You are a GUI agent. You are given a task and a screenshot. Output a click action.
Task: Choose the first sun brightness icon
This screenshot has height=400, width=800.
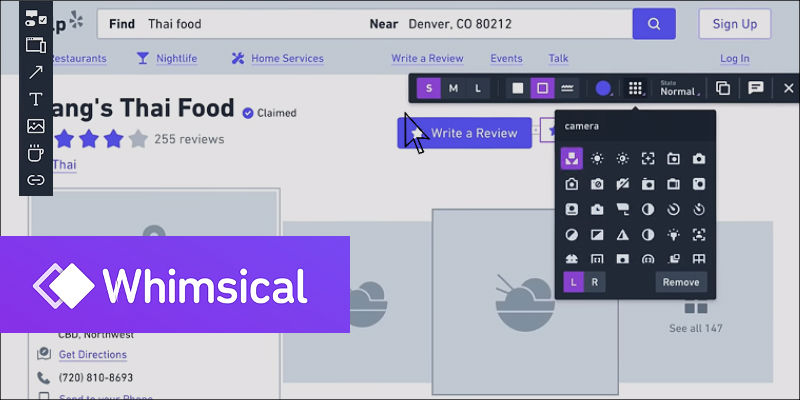tap(597, 159)
